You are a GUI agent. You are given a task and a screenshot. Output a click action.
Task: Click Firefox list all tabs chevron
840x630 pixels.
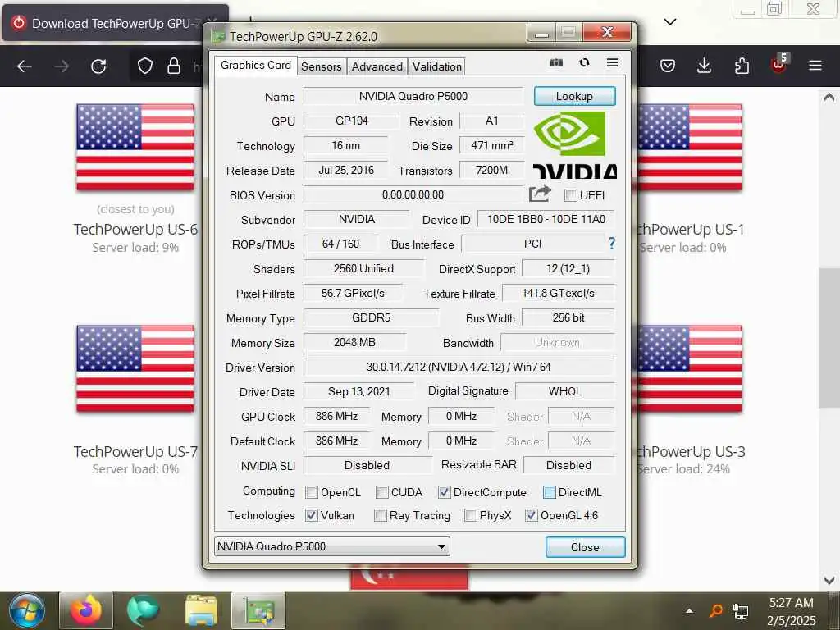coord(669,22)
